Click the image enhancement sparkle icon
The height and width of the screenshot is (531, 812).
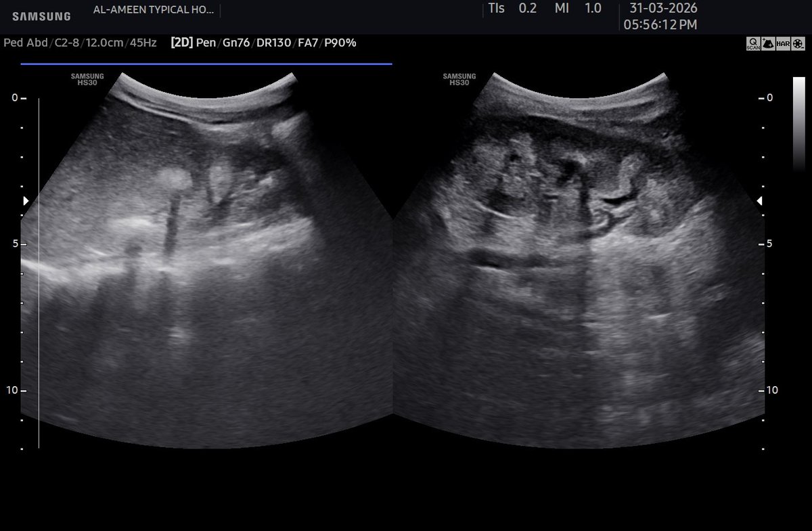768,43
